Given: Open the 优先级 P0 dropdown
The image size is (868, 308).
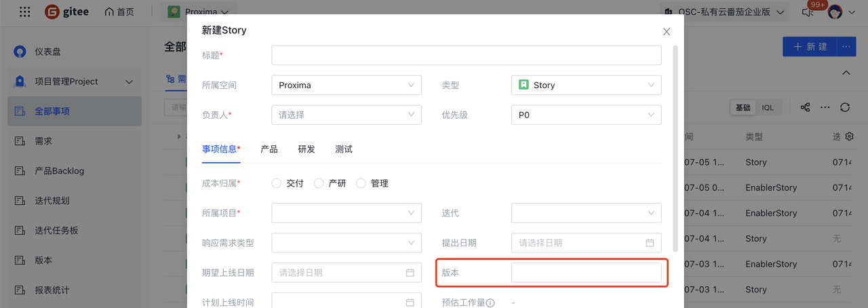Looking at the screenshot, I should click(x=586, y=115).
